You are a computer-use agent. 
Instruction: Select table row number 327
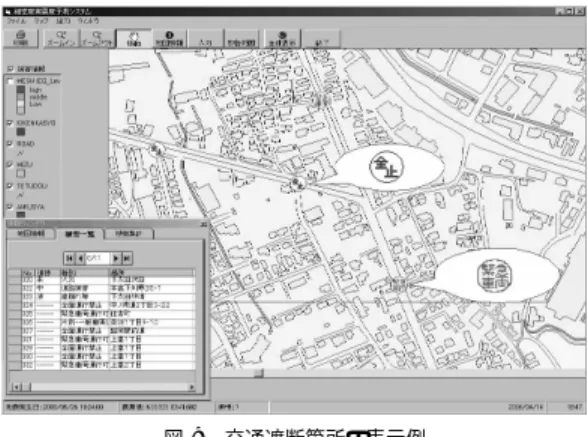click(x=101, y=331)
